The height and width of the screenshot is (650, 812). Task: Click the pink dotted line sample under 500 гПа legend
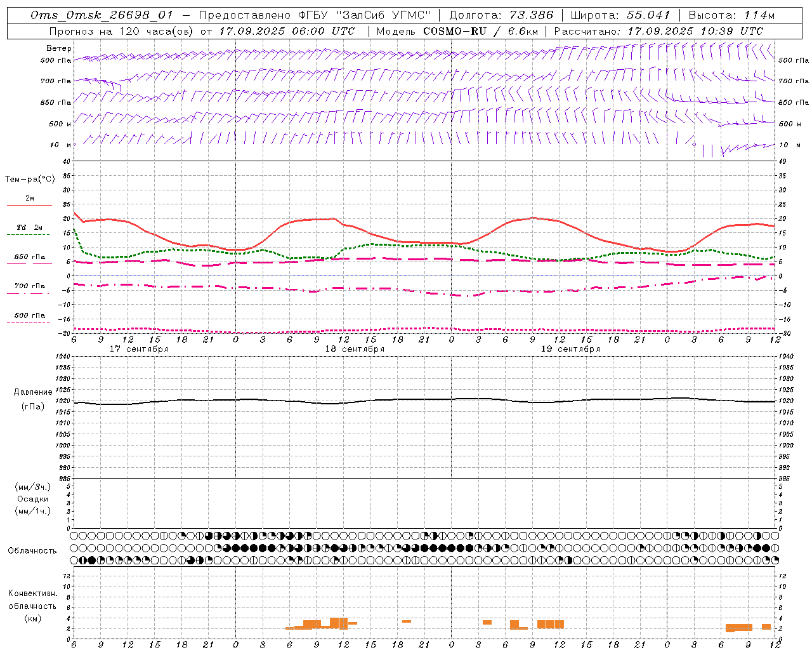[x=28, y=323]
